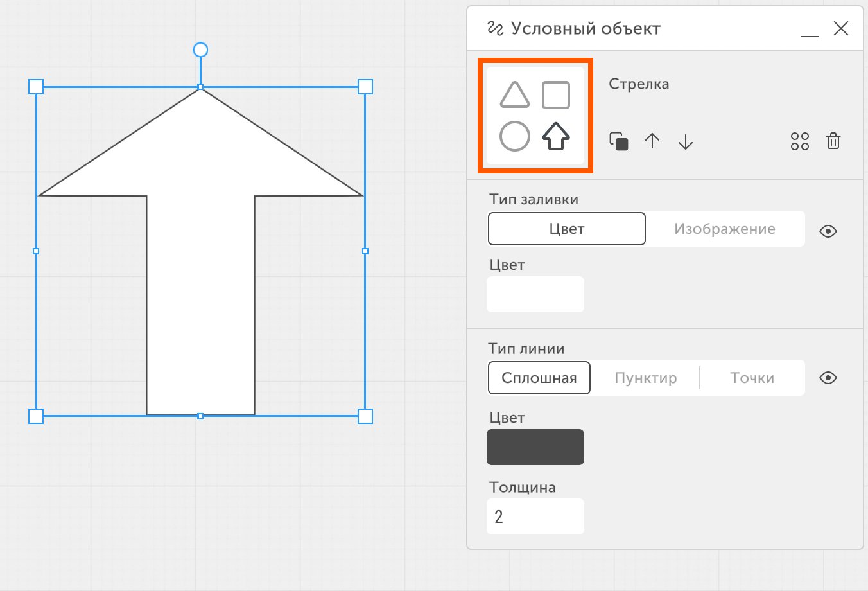Select the triangle shape icon
Viewport: 868px width, 591px height.
(515, 95)
